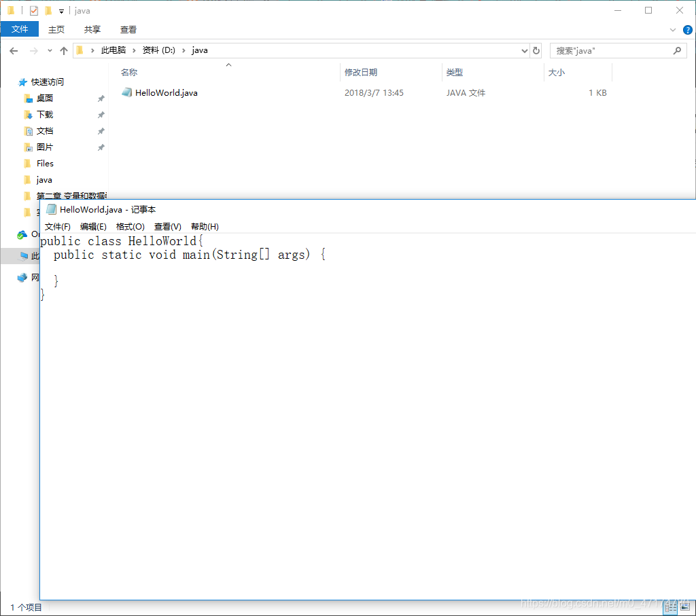Expand the chevron after 资料 (D:) breadcrumb
Viewport: 696px width, 616px height.
point(184,50)
